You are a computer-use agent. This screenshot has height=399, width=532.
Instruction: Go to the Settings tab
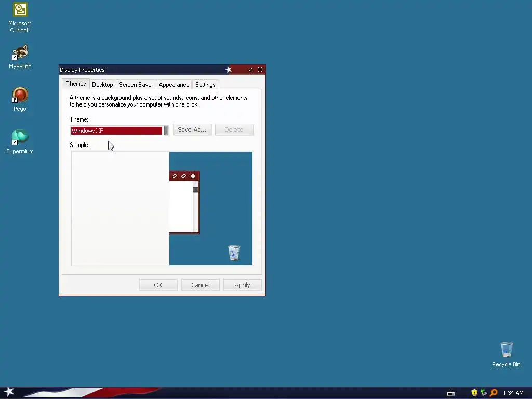(205, 85)
